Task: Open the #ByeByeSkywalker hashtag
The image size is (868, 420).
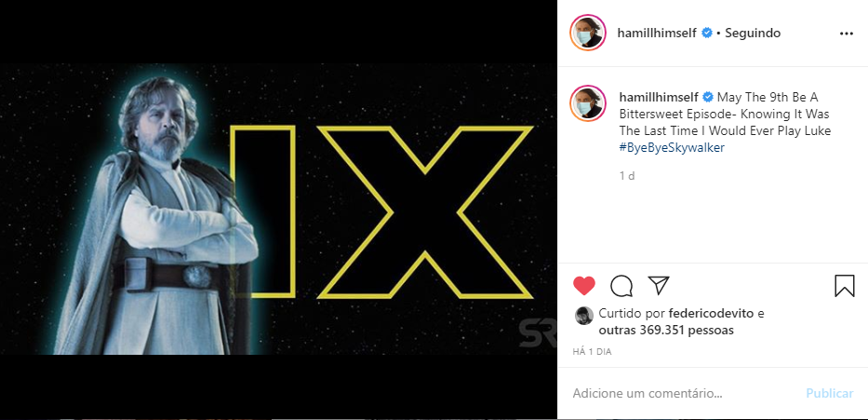Action: click(x=671, y=148)
